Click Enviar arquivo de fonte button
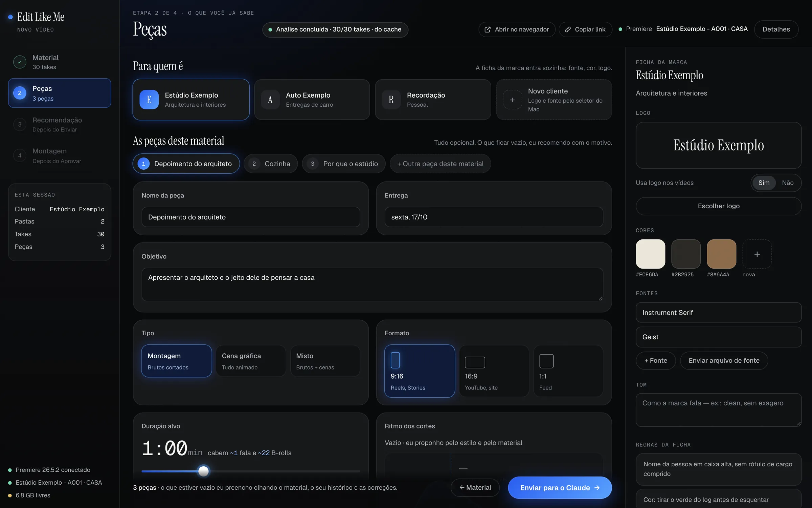 (724, 361)
